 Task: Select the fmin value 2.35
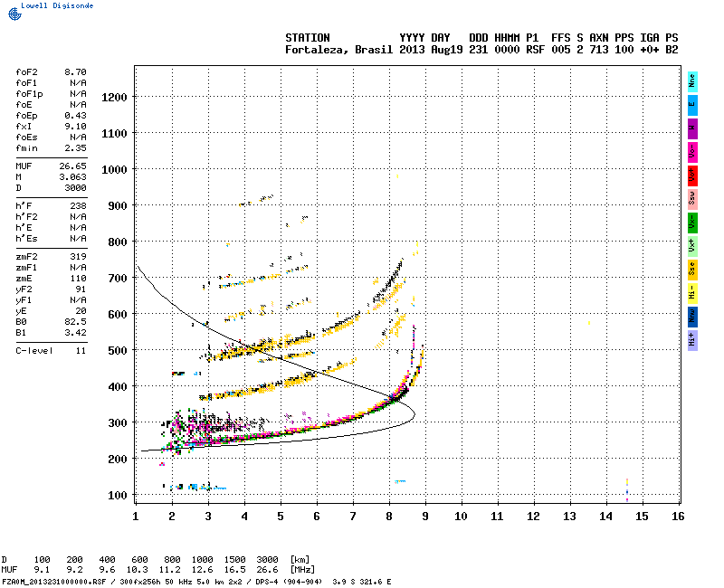[75, 148]
